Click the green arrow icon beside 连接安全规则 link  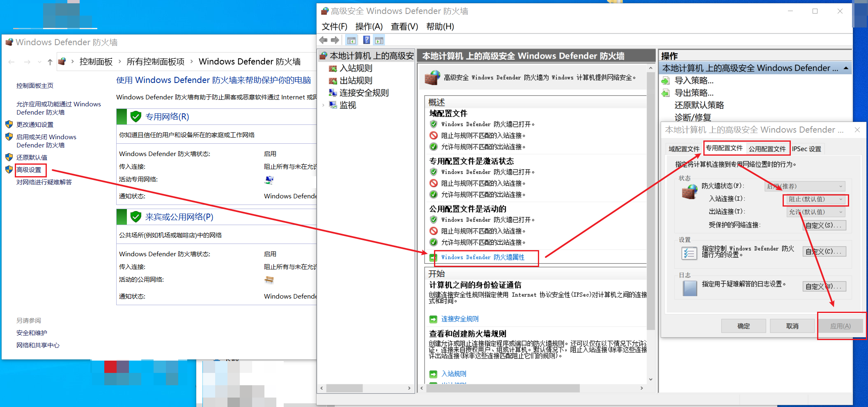point(433,319)
